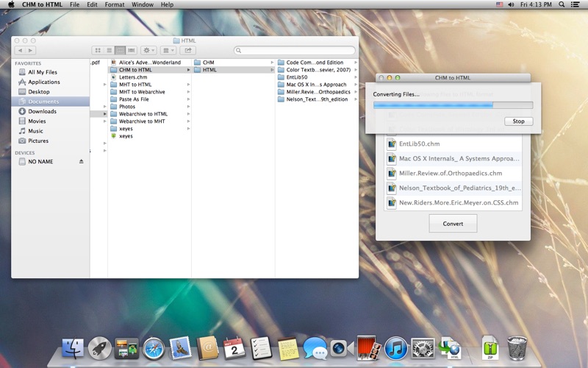This screenshot has height=368, width=588.
Task: Stop the file conversion
Action: pos(518,121)
